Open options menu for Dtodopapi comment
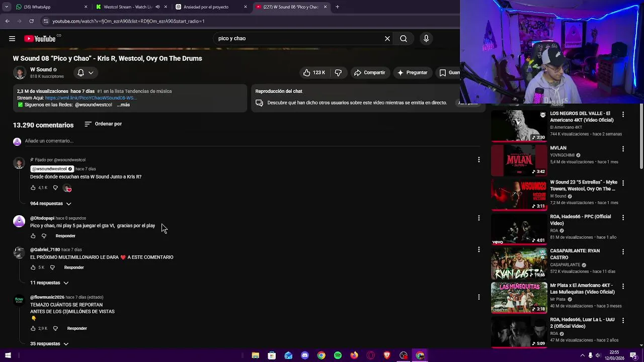Viewport: 644px width, 362px height. point(478,218)
